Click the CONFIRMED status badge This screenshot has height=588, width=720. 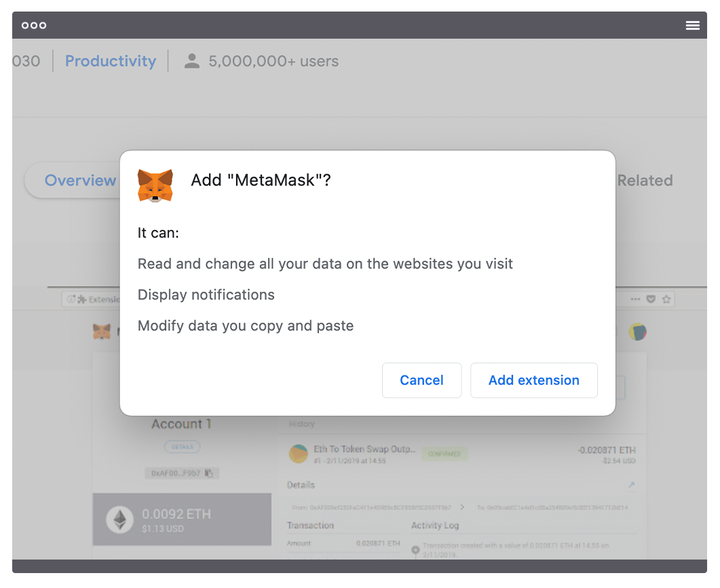pos(444,454)
